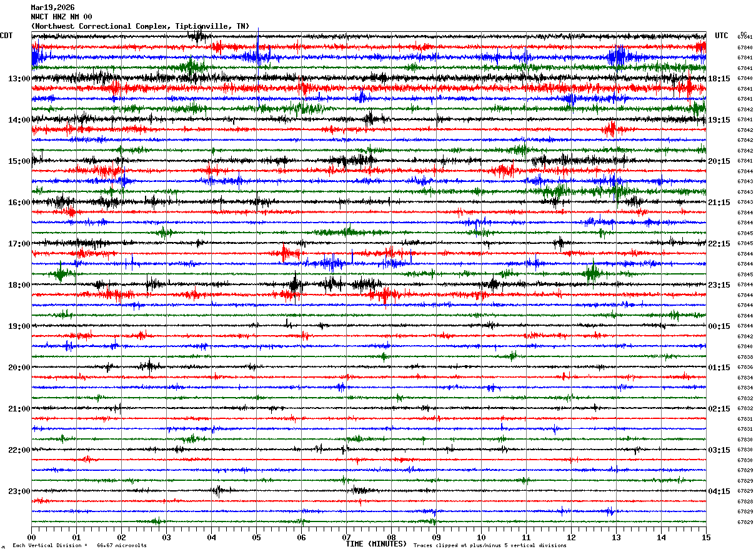The width and height of the screenshot is (756, 554).
Task: Click the minute-axis tick label "09"
Action: tap(436, 538)
